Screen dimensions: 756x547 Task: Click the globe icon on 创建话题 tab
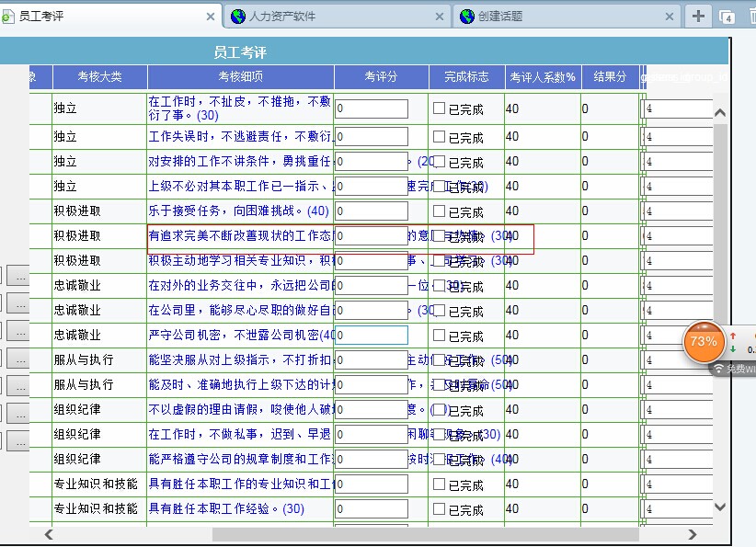(x=467, y=17)
